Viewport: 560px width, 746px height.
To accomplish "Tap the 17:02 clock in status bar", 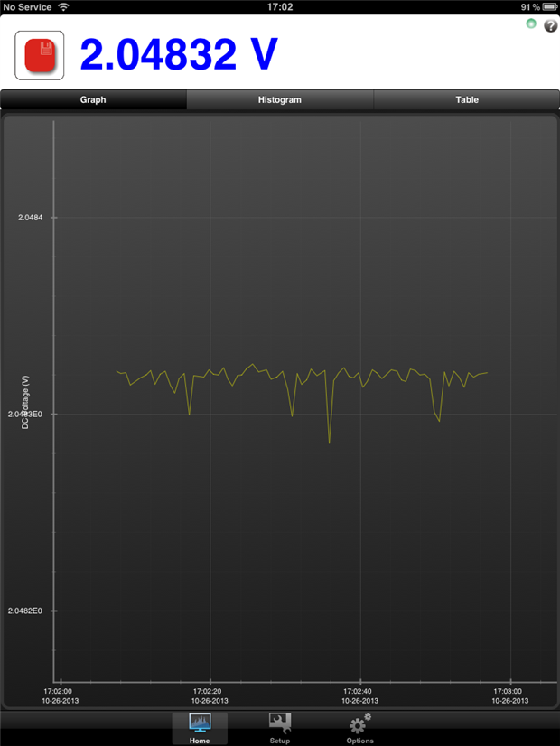I will pos(280,6).
